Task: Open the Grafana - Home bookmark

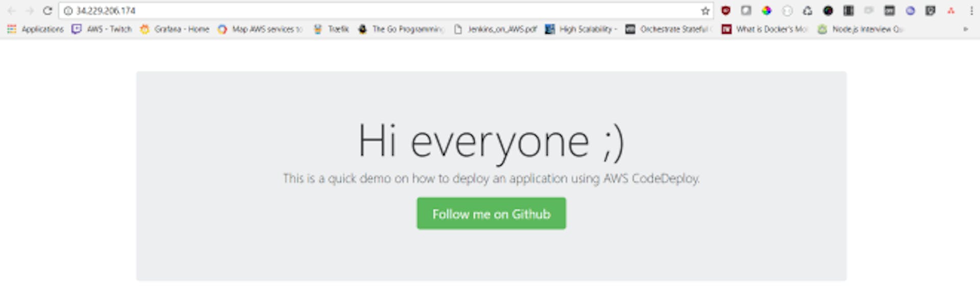Action: point(175,29)
